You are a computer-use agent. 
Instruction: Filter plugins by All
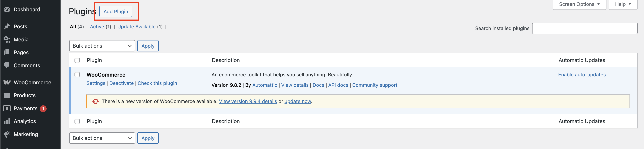(x=73, y=27)
